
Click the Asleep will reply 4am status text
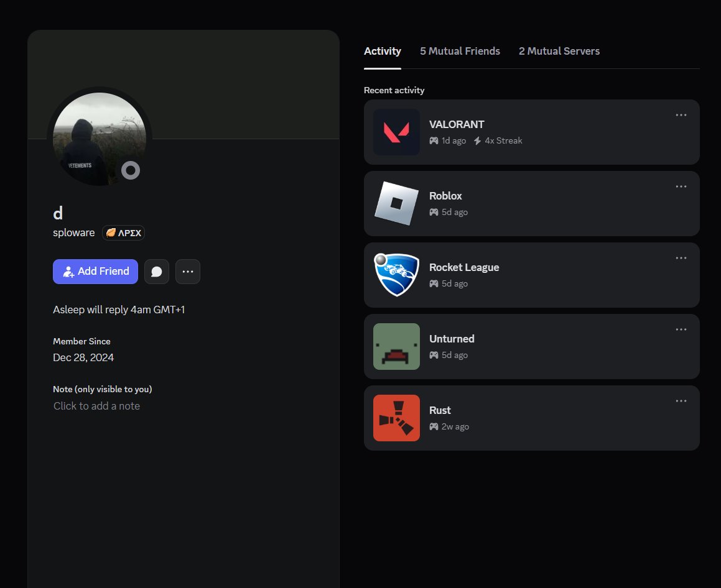click(119, 310)
